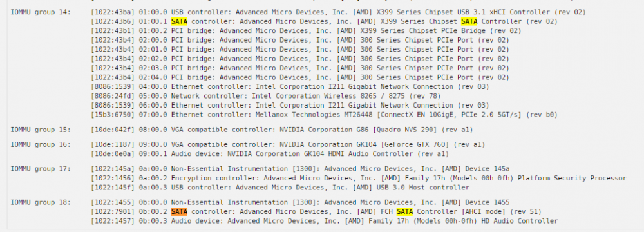Click the Family 17h HD Audio Controller line

[325, 221]
